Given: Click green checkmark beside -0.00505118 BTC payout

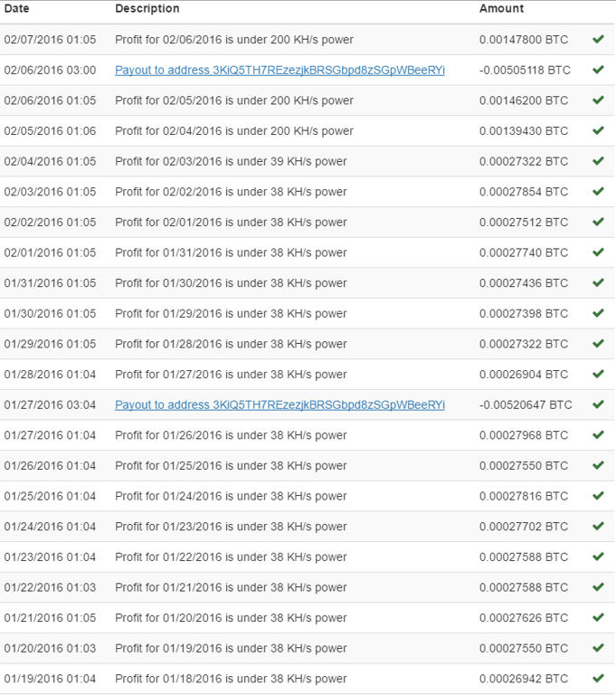Looking at the screenshot, I should point(598,70).
